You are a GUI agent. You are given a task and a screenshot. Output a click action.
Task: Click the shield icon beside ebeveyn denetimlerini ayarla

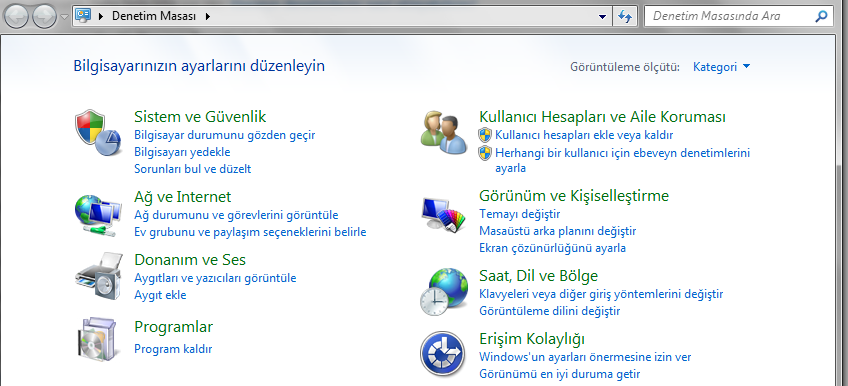485,153
